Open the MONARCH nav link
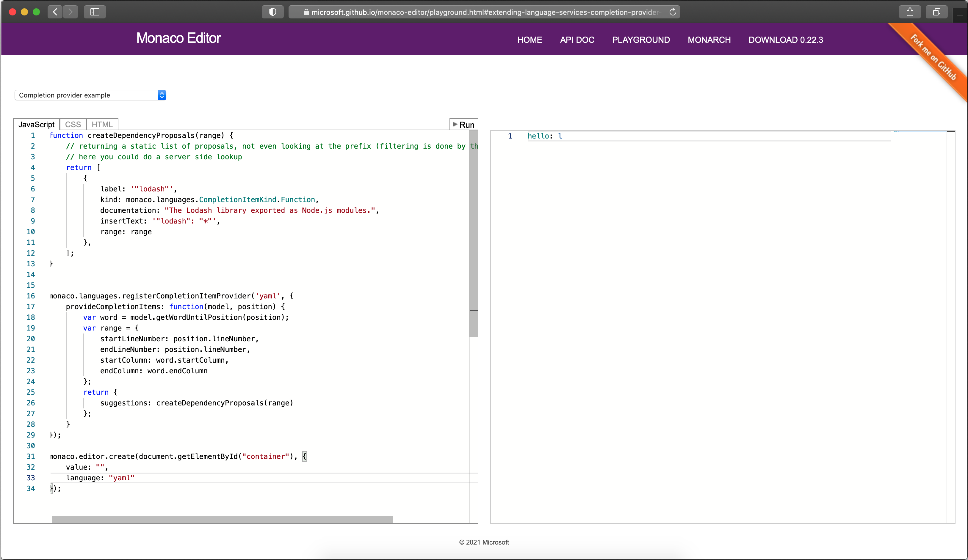 click(x=709, y=40)
